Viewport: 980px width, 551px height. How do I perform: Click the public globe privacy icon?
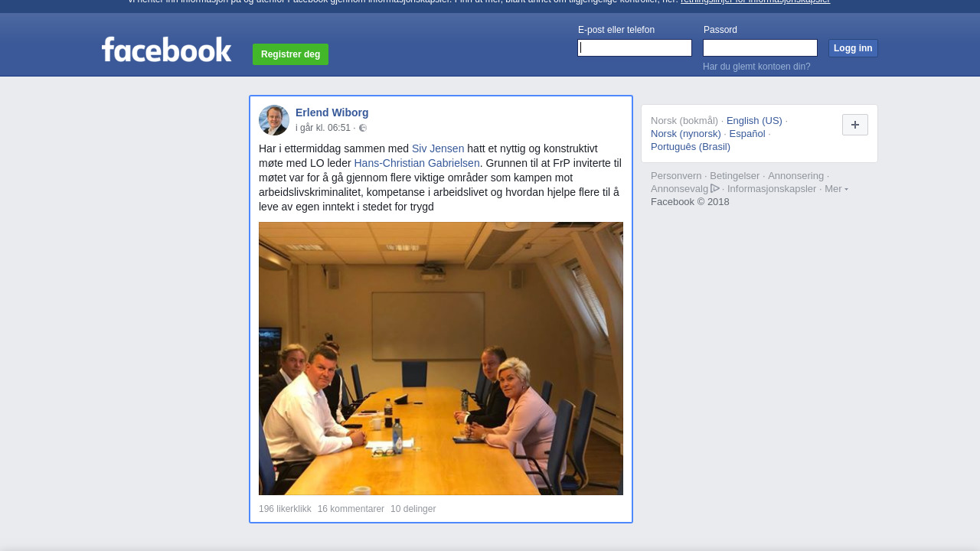[363, 129]
